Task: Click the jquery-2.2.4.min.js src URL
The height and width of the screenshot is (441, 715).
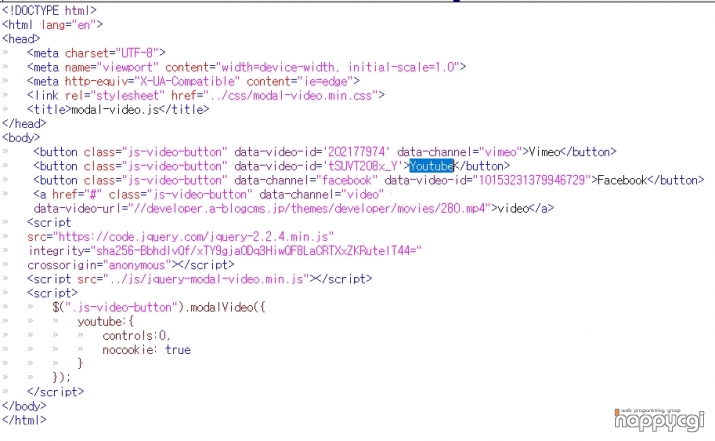Action: tap(194, 237)
